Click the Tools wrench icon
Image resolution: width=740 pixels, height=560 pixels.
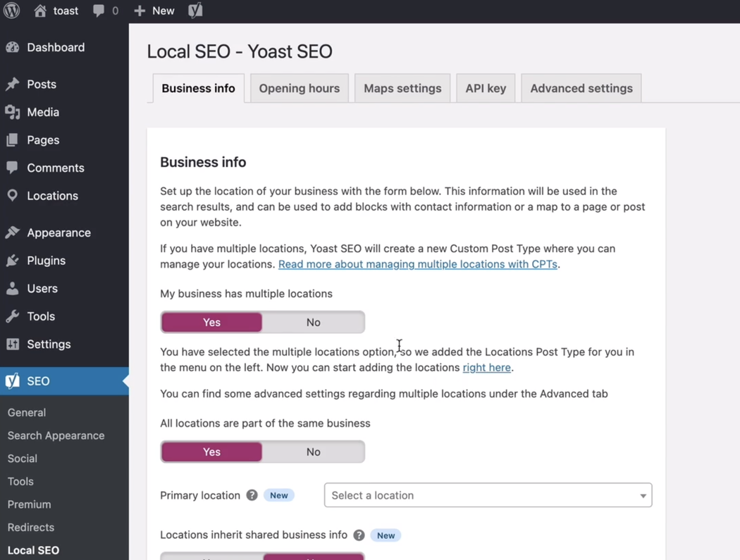point(12,316)
